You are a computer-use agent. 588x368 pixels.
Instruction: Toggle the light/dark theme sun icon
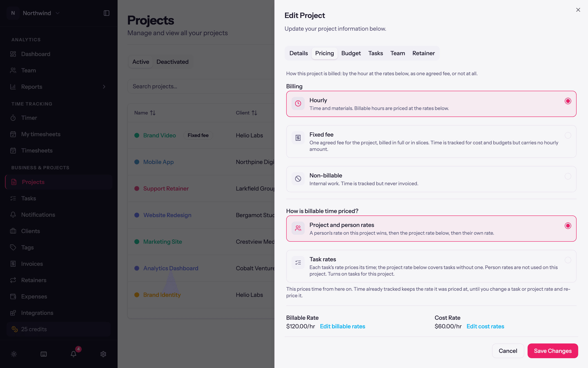pos(14,354)
